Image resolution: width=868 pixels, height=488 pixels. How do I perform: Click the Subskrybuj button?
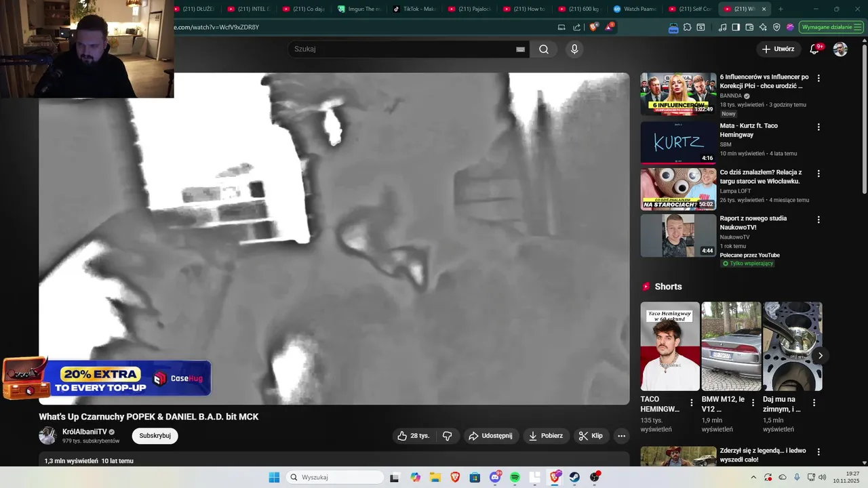point(155,436)
